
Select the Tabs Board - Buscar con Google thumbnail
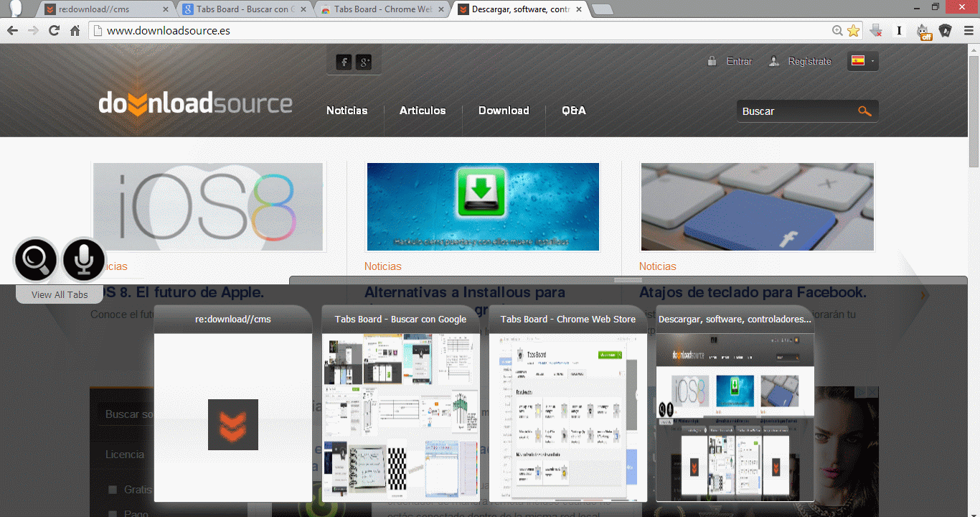coord(400,404)
